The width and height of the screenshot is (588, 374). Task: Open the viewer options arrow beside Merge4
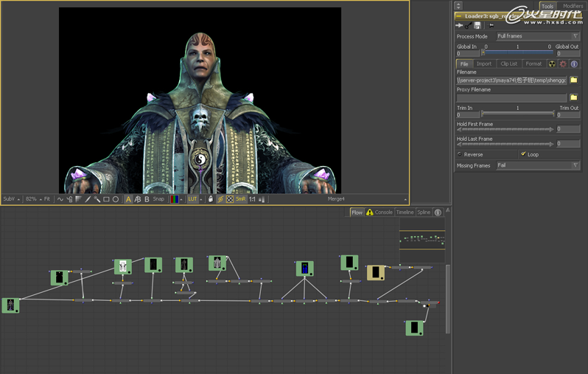click(405, 199)
